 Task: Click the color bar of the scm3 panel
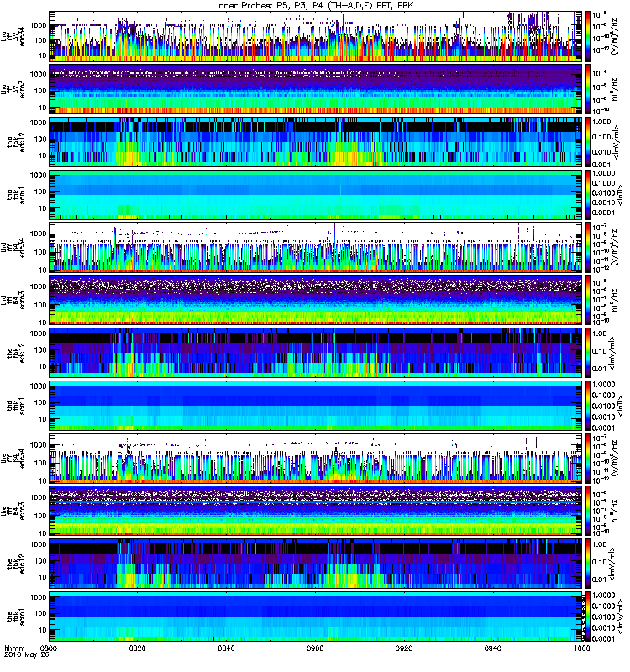[588, 511]
